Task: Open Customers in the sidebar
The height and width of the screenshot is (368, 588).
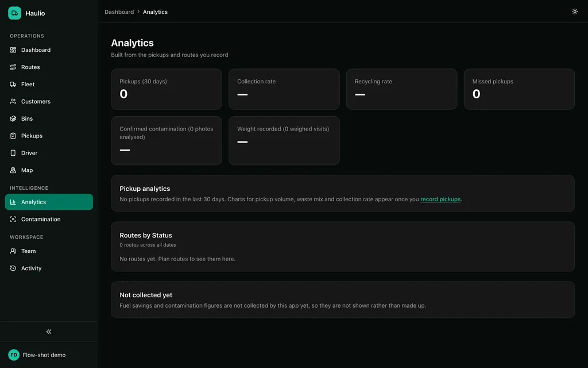Action: click(49, 101)
